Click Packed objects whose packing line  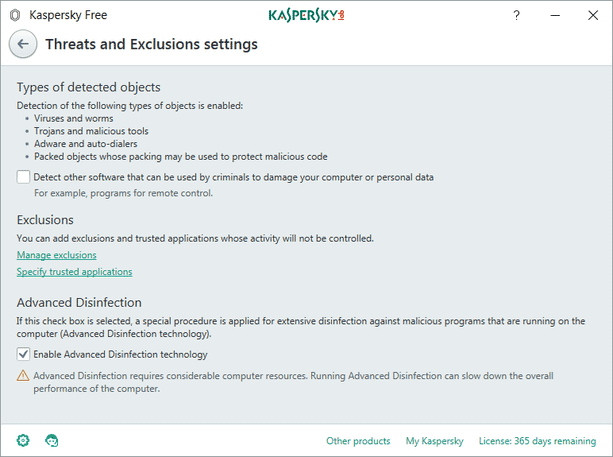click(181, 157)
